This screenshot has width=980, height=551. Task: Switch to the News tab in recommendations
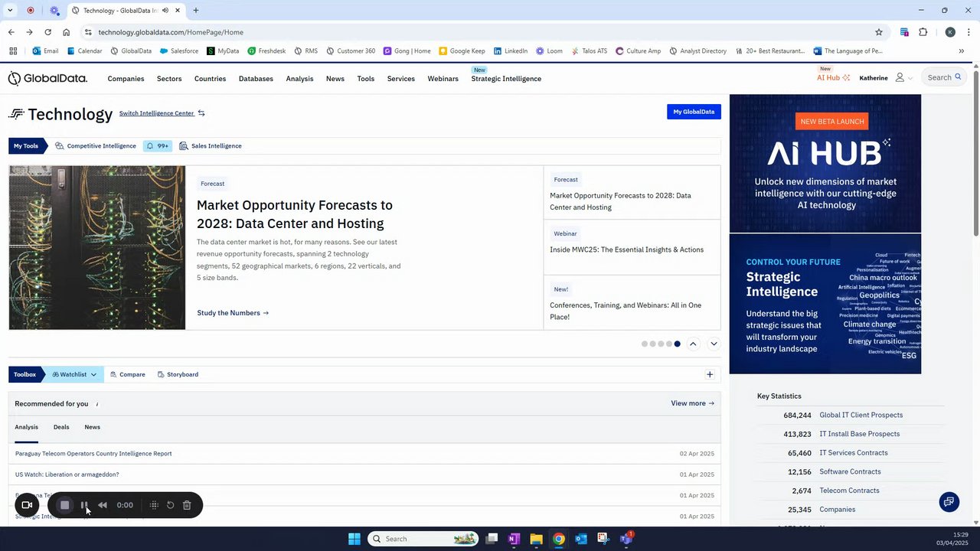92,427
